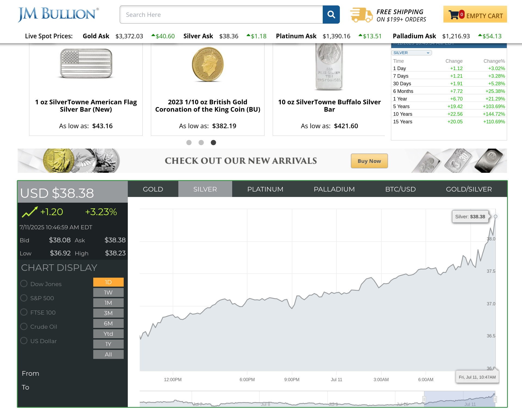This screenshot has height=420, width=522.
Task: Select the Dow Jones radio button
Action: click(24, 284)
